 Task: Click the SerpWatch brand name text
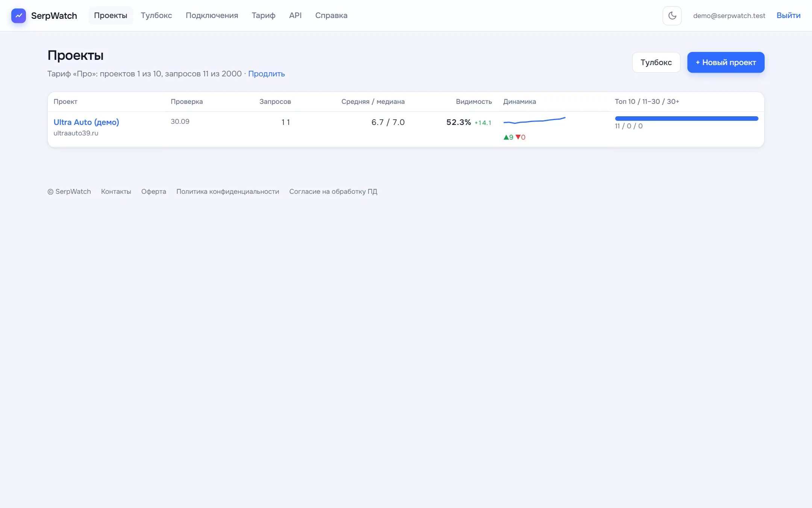coord(54,16)
